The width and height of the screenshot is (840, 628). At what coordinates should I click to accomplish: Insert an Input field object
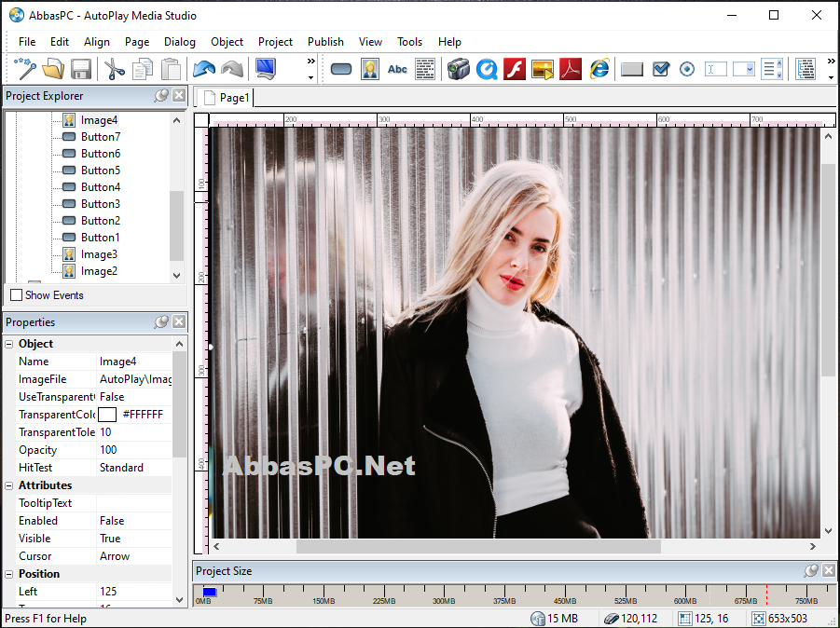point(716,69)
